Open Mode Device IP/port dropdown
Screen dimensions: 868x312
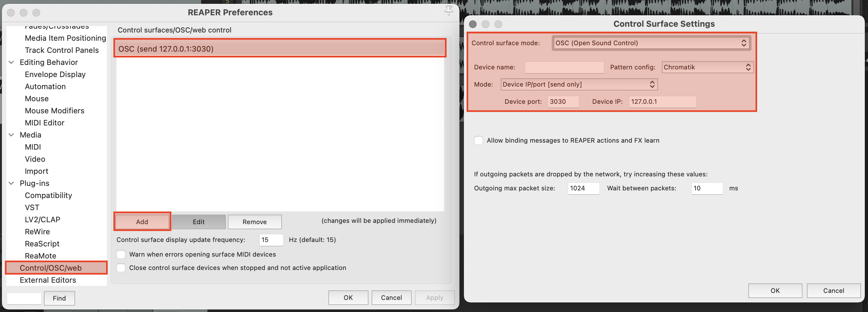click(579, 84)
